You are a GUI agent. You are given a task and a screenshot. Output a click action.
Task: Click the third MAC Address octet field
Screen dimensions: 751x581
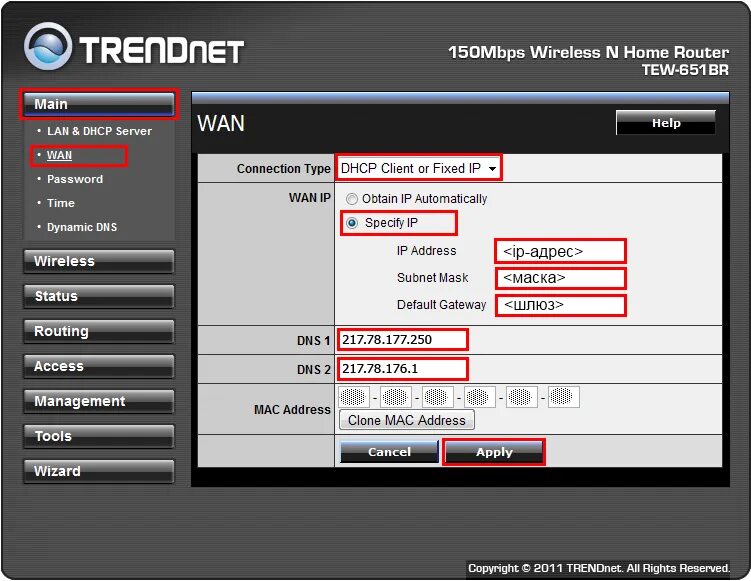tap(438, 397)
